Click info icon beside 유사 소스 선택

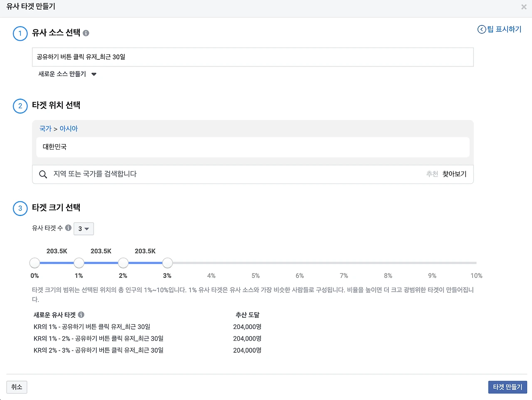(x=86, y=33)
